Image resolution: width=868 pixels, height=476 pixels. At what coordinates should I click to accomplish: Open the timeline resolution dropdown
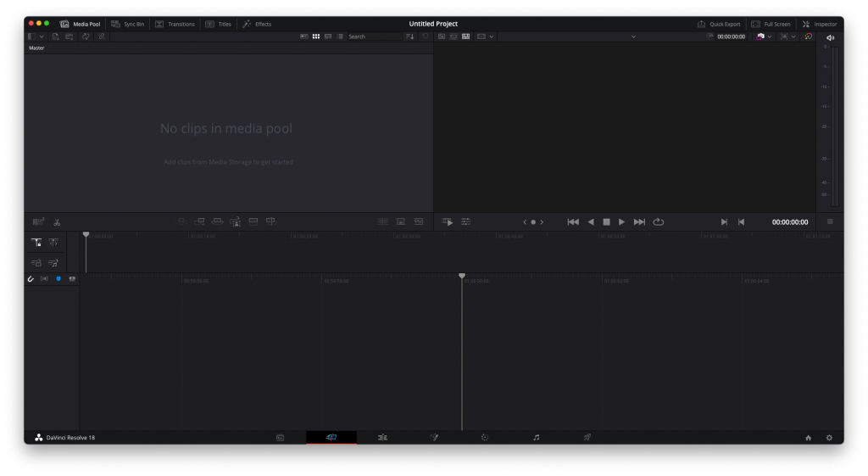[486, 36]
